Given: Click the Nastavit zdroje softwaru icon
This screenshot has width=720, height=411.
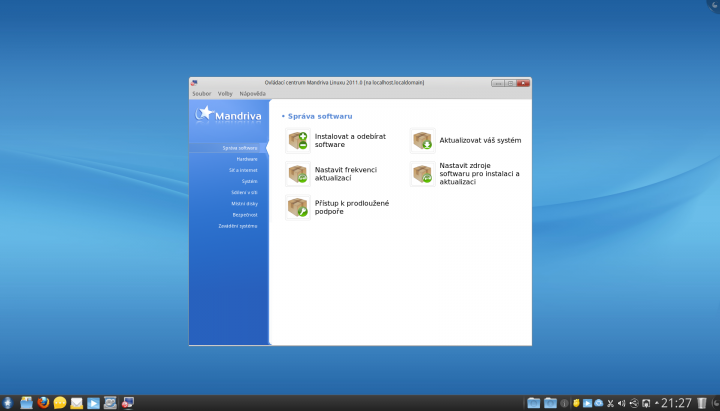Looking at the screenshot, I should click(423, 174).
